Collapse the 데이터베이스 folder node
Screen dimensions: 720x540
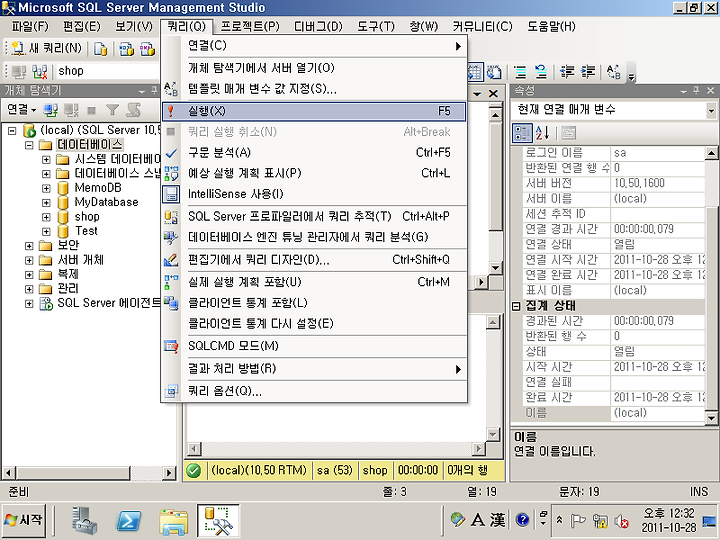click(x=29, y=145)
